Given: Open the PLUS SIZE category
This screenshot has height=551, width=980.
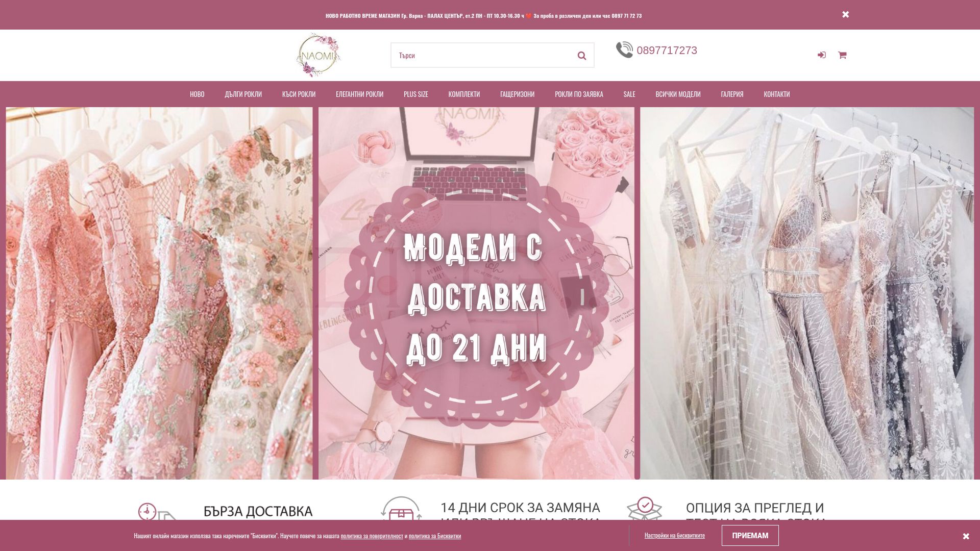Looking at the screenshot, I should point(415,94).
